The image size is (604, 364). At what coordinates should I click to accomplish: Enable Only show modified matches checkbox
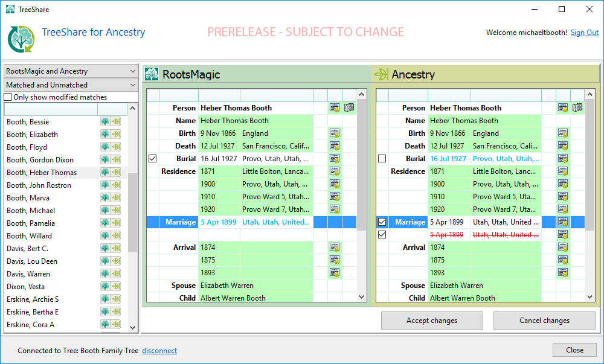pos(8,97)
